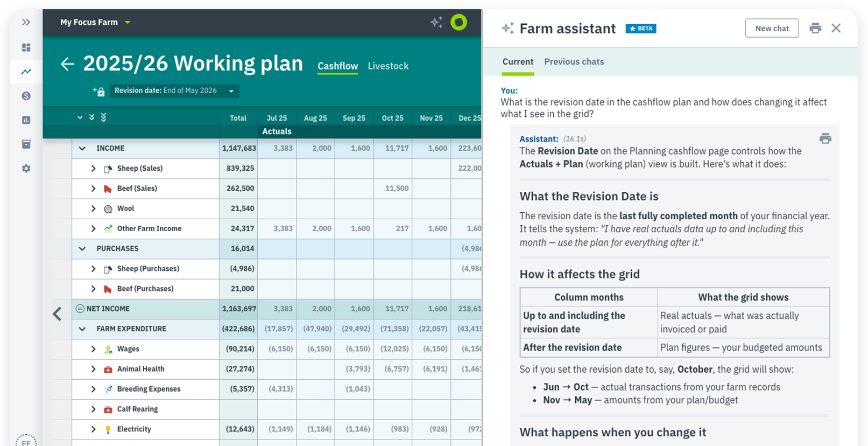Click the NET INCOME total 1,163,697
The image size is (868, 446).
[239, 309]
